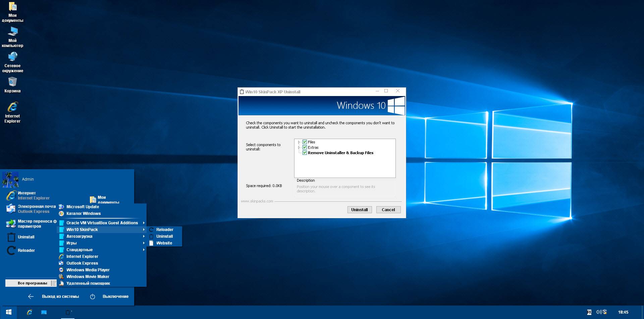Click the VirtualBox cube tray icon

[605, 312]
